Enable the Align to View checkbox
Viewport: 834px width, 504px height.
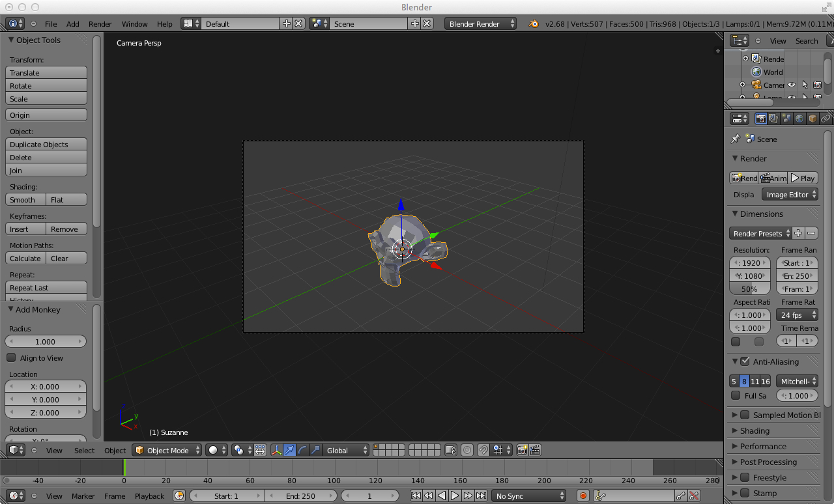coord(11,357)
